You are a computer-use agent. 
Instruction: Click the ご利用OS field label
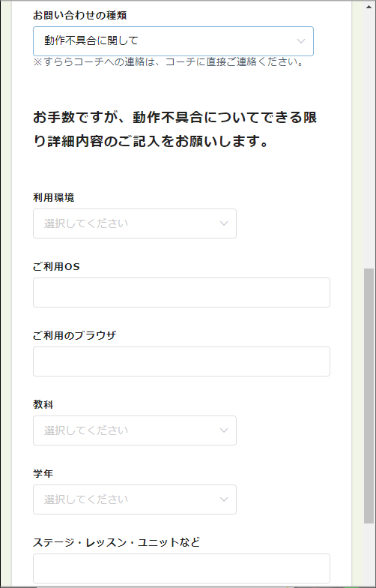pyautogui.click(x=57, y=267)
